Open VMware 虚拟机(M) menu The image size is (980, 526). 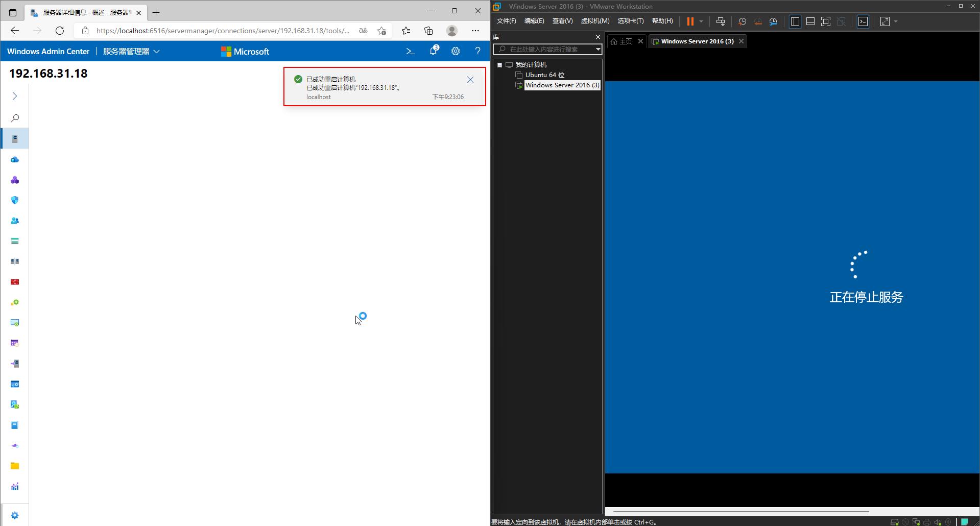[595, 21]
